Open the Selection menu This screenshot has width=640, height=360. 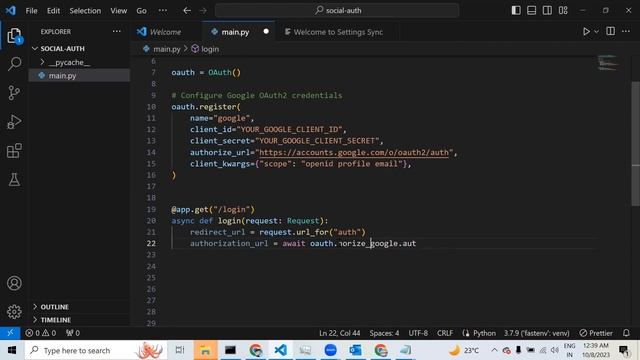(x=85, y=11)
